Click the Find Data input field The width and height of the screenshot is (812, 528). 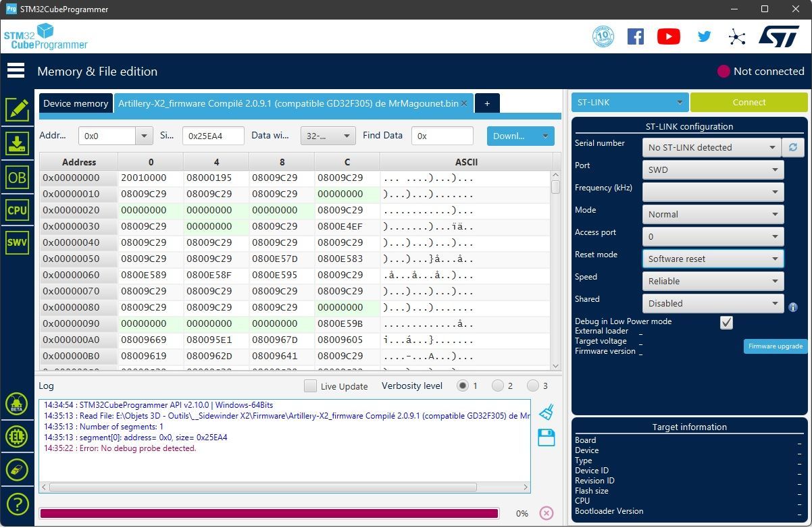coord(442,136)
